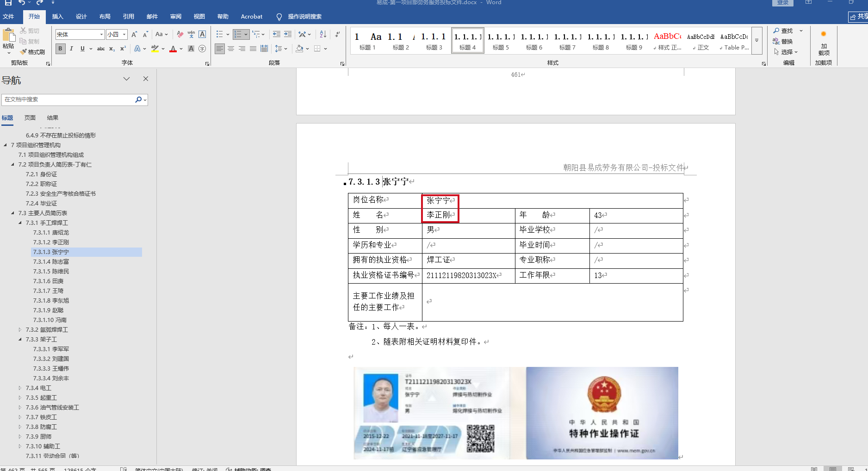Clear all formatting with the eraser icon
Image resolution: width=868 pixels, height=471 pixels.
[180, 34]
